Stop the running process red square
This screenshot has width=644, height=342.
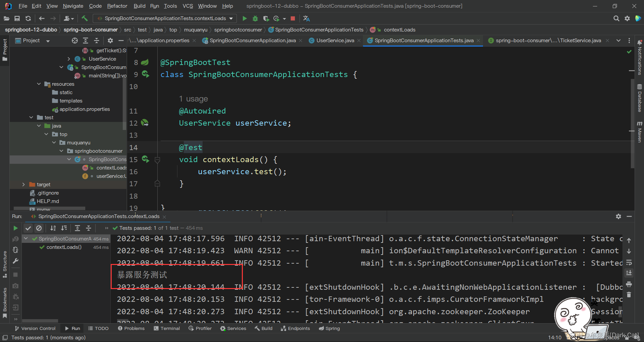(x=293, y=18)
